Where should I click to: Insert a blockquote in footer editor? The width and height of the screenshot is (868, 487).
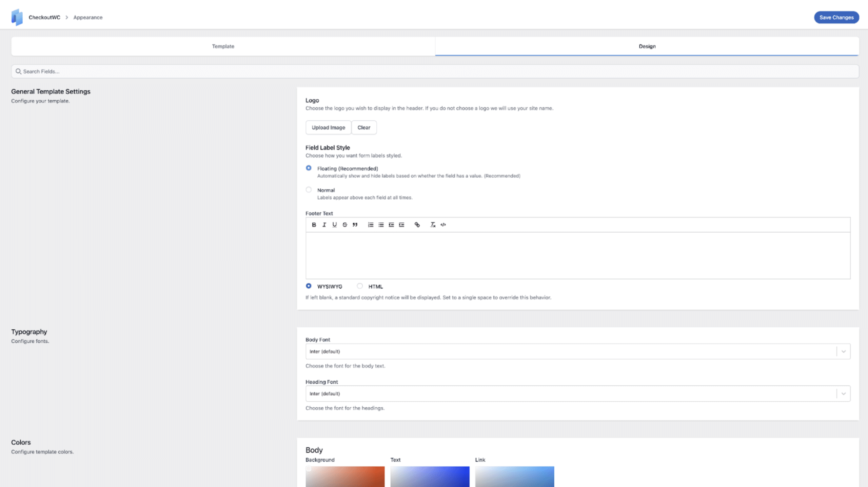pos(355,225)
